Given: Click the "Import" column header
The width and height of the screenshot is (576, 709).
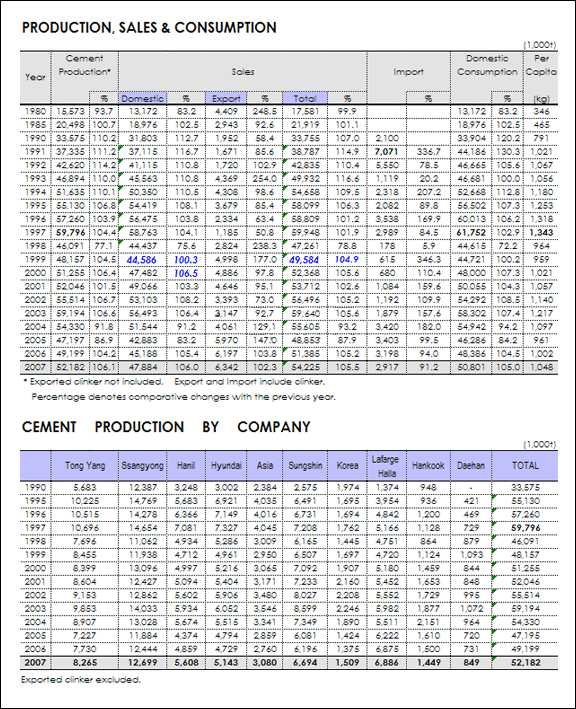Looking at the screenshot, I should 408,72.
